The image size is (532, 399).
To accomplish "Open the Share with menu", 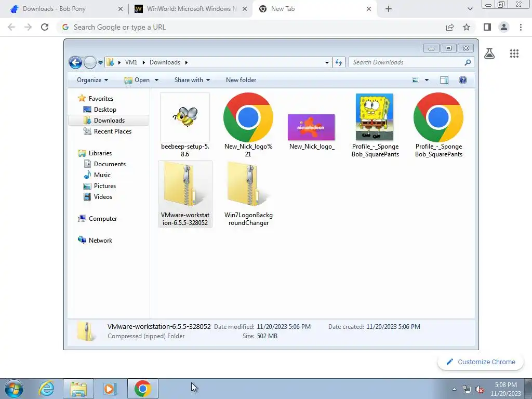I will tap(192, 80).
